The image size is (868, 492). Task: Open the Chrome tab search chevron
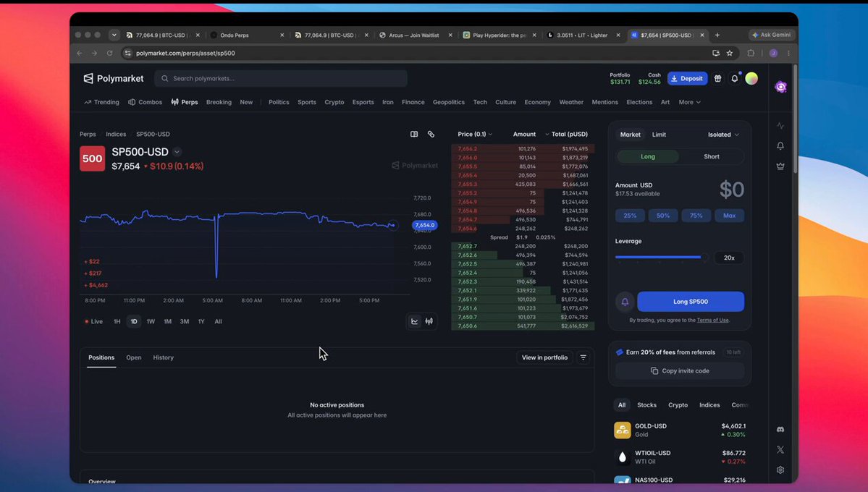point(114,35)
